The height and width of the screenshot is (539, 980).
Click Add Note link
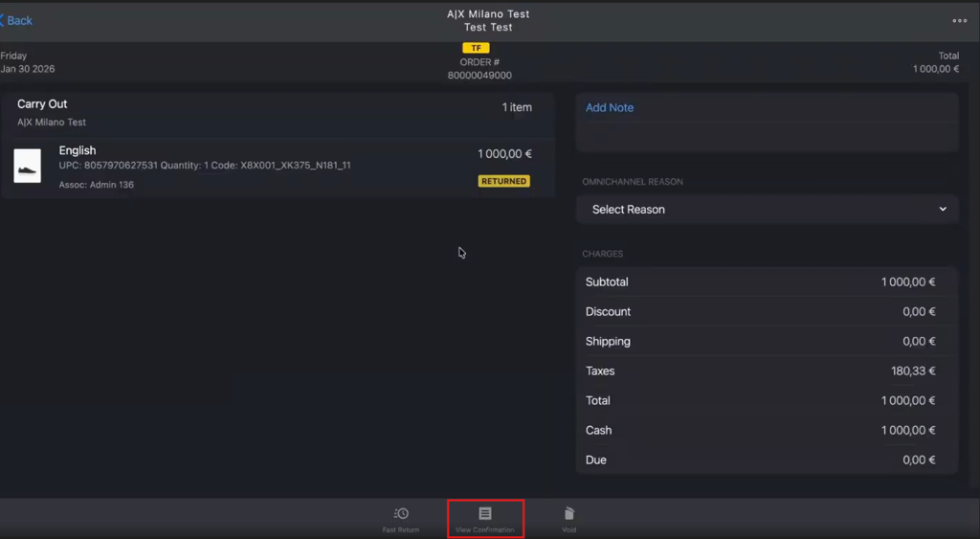610,107
